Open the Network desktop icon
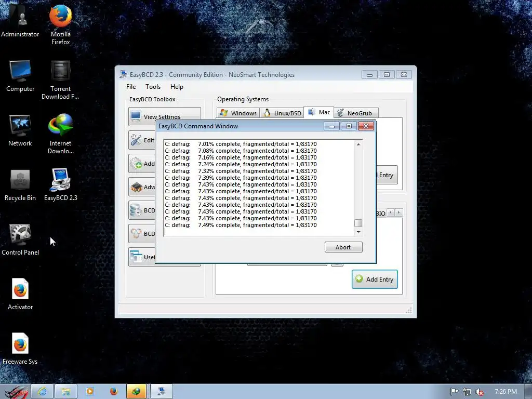532x399 pixels. click(x=20, y=130)
